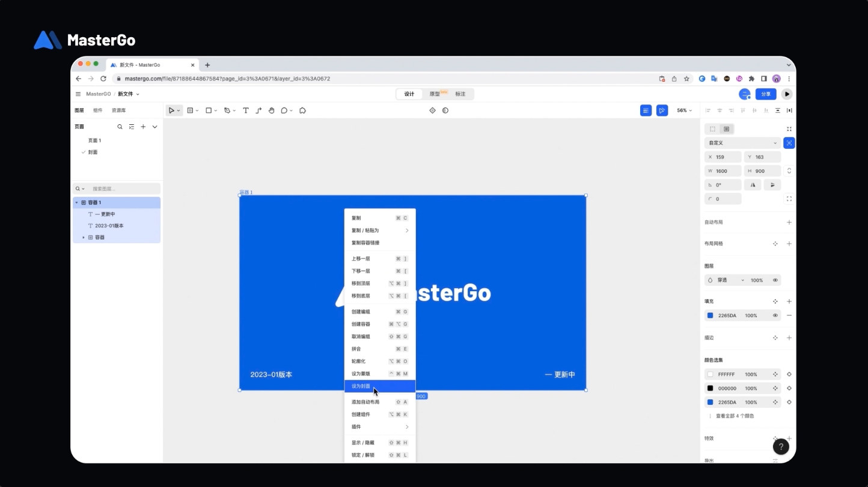Search pages with the magnifier icon
Viewport: 868px width, 487px height.
point(120,127)
